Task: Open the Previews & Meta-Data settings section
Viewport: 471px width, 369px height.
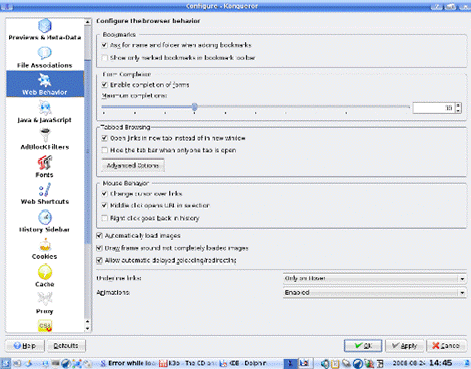Action: click(x=45, y=30)
